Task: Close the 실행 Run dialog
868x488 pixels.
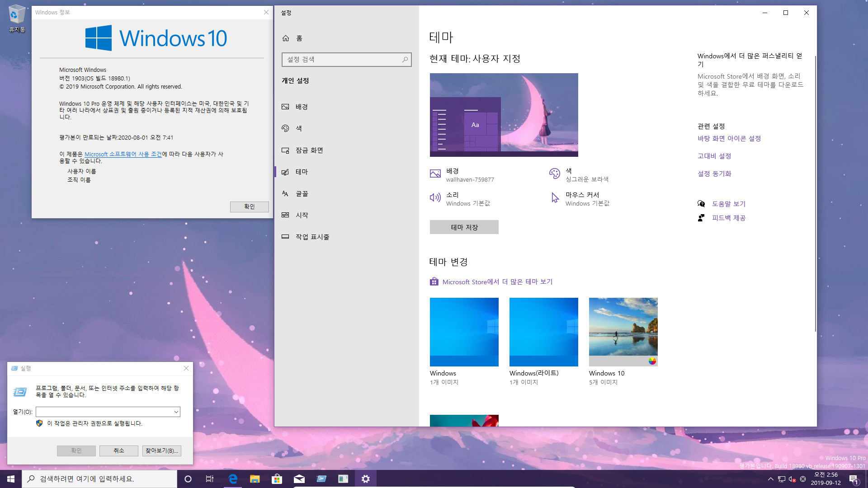Action: [x=186, y=369]
